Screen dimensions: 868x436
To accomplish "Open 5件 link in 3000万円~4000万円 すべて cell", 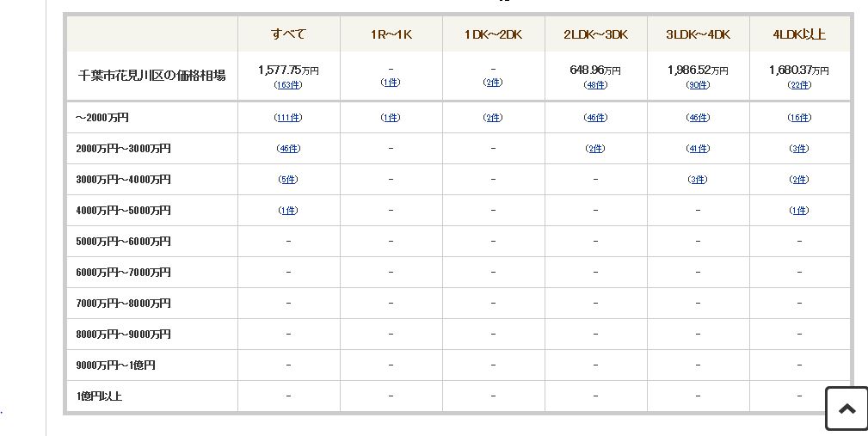I will pyautogui.click(x=288, y=179).
